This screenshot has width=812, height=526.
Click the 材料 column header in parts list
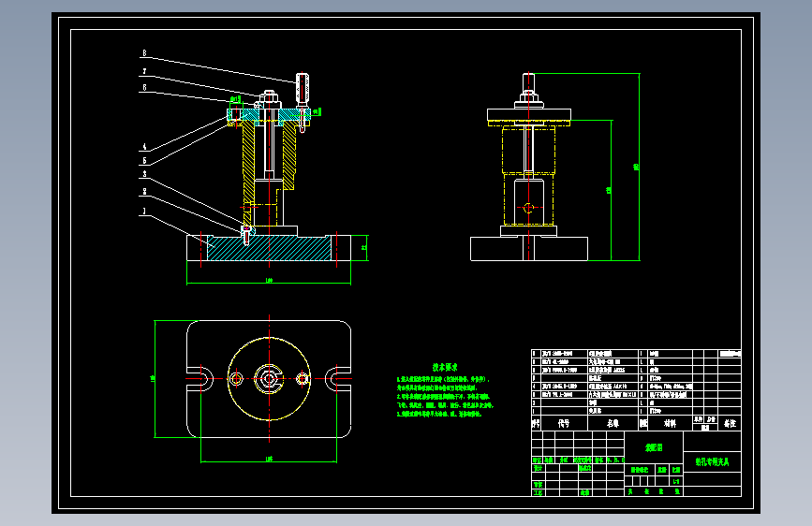[670, 423]
